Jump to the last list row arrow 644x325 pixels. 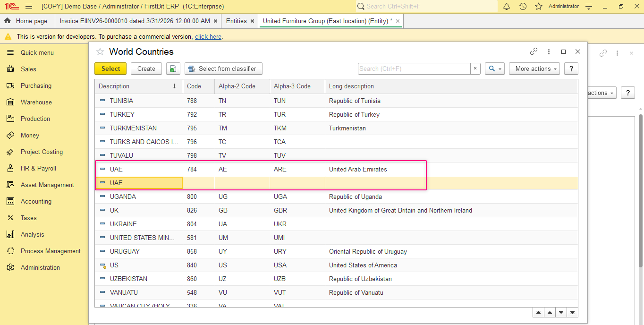[572, 313]
